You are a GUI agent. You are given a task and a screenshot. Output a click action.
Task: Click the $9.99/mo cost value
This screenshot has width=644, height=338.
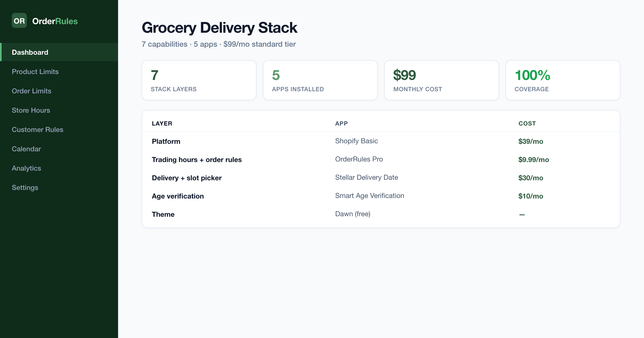click(534, 160)
